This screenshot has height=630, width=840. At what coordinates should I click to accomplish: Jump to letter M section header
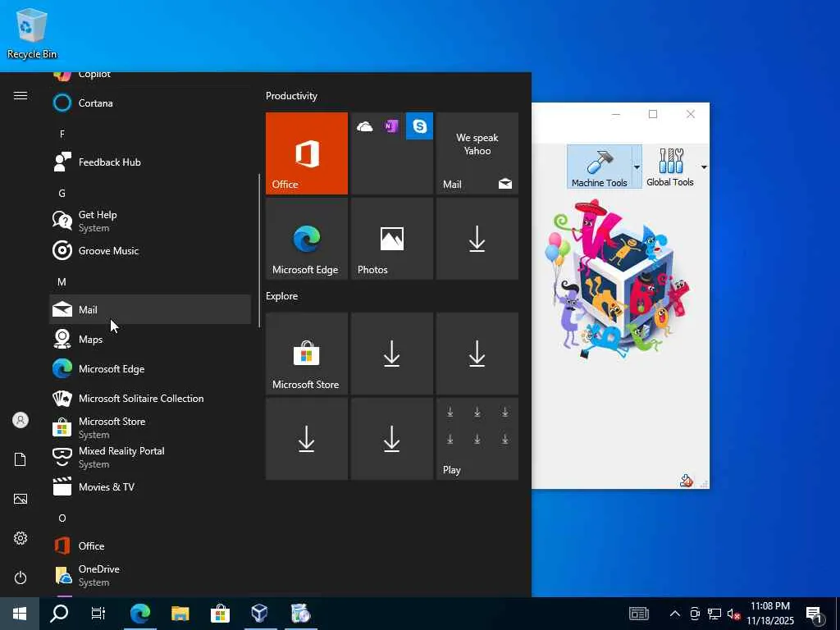[62, 282]
